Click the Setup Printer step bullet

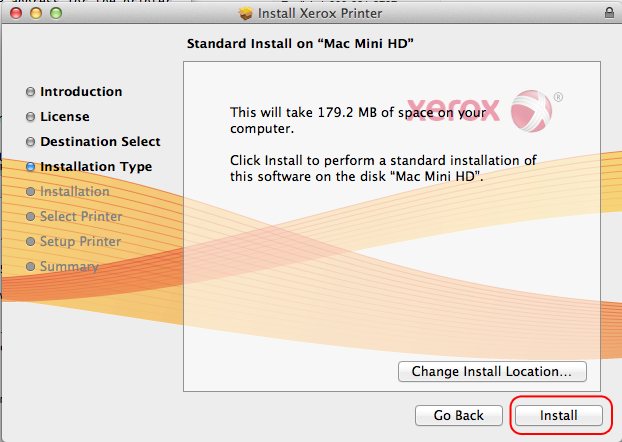point(31,242)
